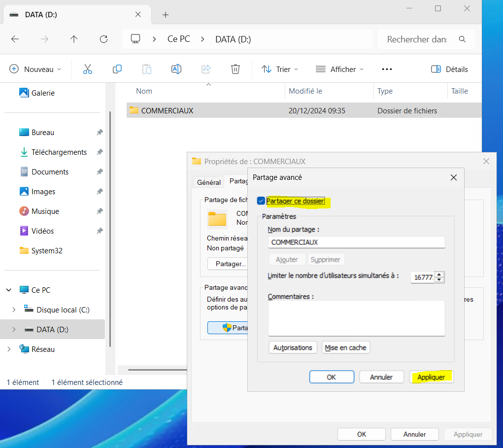The height and width of the screenshot is (448, 503).
Task: Open the Trier sort dropdown
Action: pyautogui.click(x=279, y=69)
